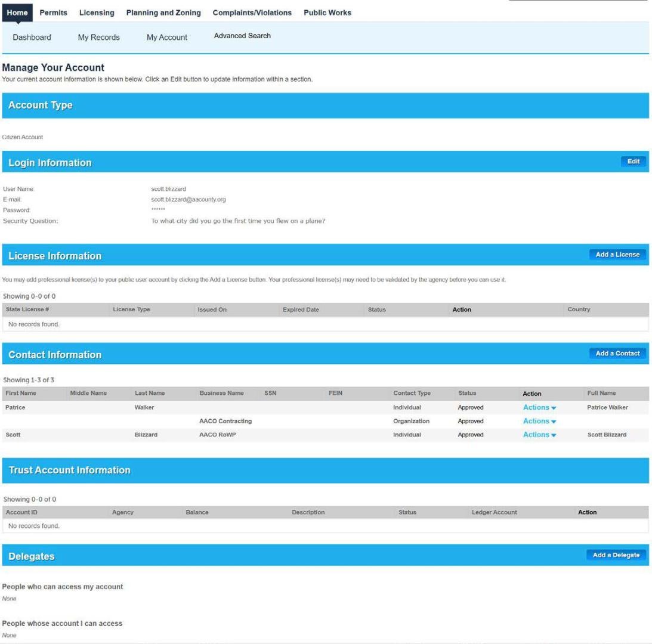Return to the Home menu

(x=17, y=12)
